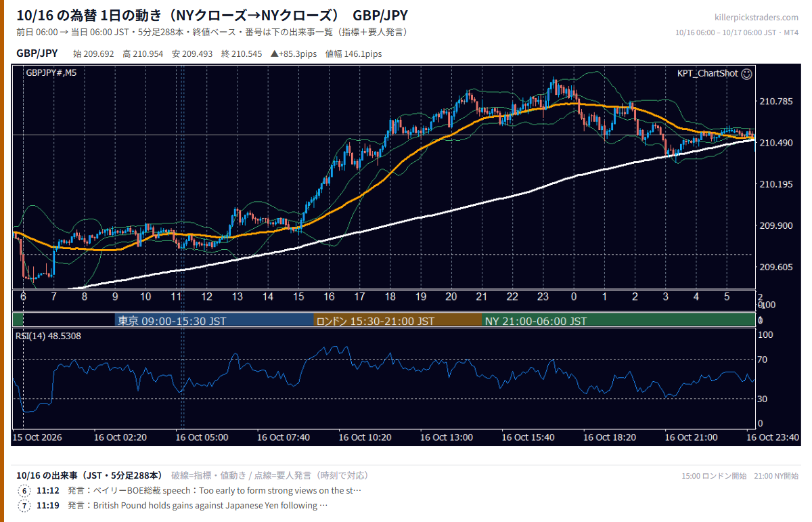Click the 16 Oct 10:20 time label
The image size is (812, 522).
[x=365, y=437]
